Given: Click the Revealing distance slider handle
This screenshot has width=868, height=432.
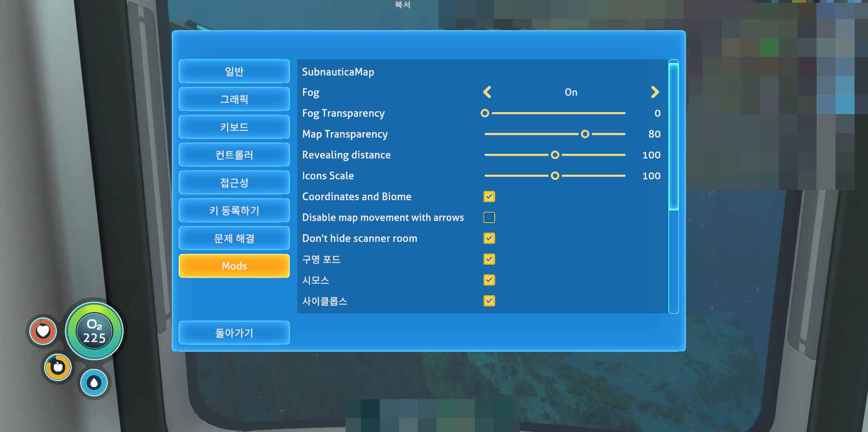Looking at the screenshot, I should [x=555, y=155].
